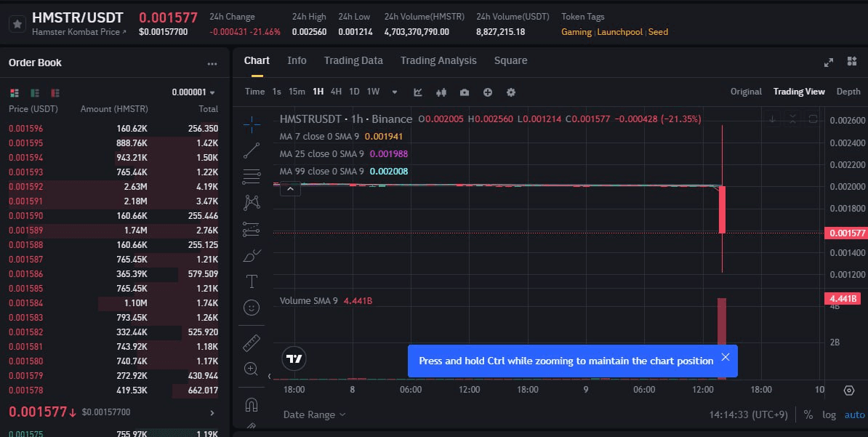
Task: Open the Order Book more options menu
Action: click(212, 64)
